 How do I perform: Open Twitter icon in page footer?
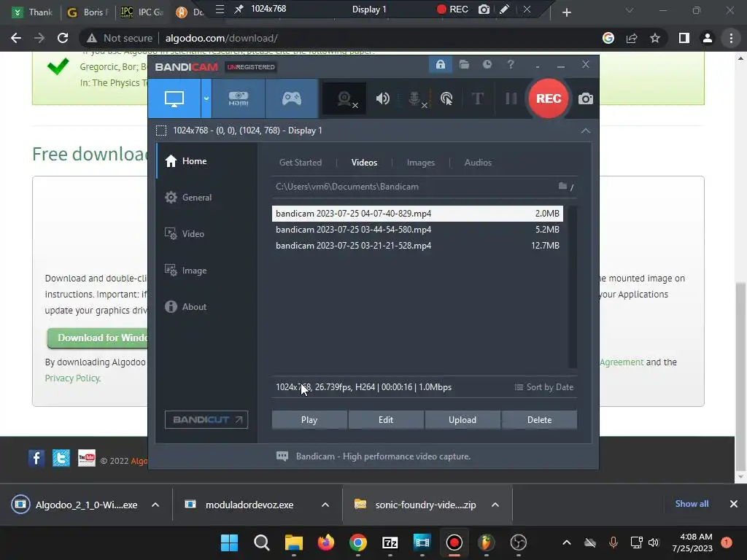pos(61,458)
